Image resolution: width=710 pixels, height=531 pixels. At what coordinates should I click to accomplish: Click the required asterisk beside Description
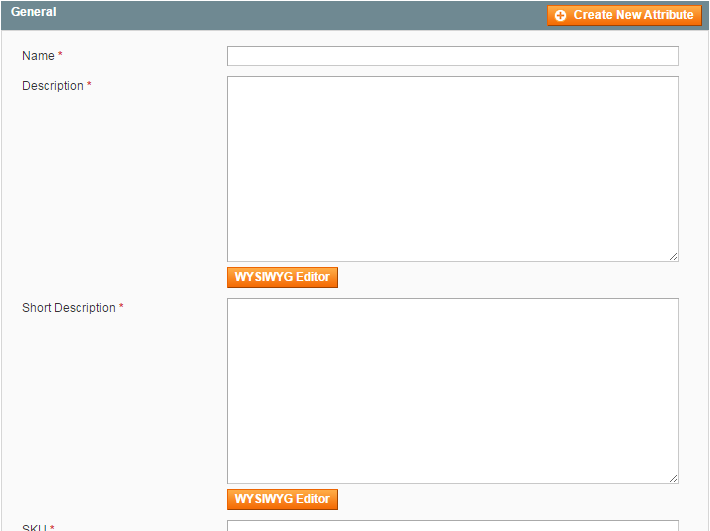89,86
